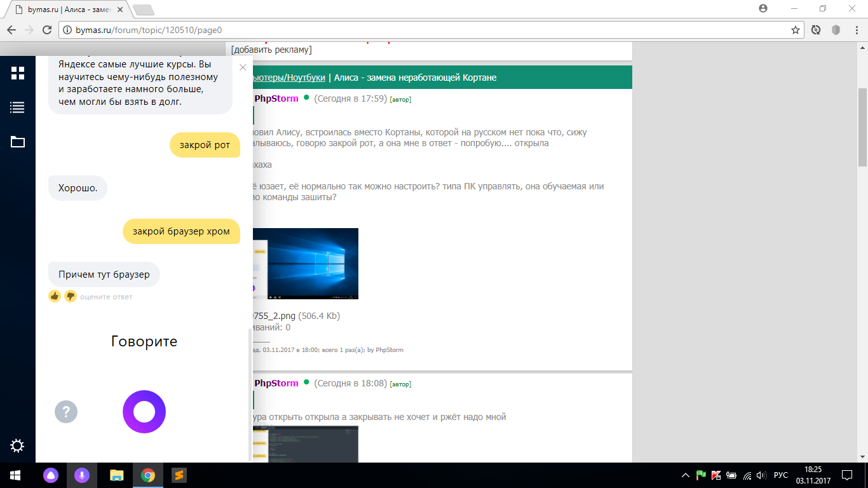Switch the РУС input language indicator
The width and height of the screenshot is (868, 488).
(x=781, y=475)
